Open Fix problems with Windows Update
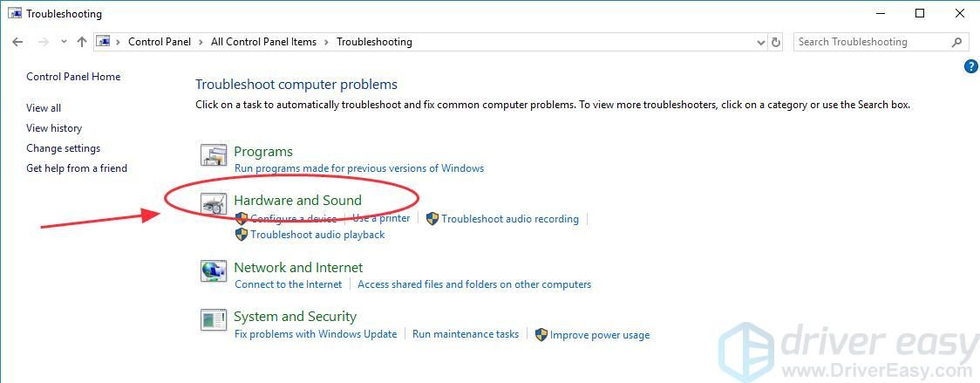The height and width of the screenshot is (383, 980). click(x=316, y=334)
